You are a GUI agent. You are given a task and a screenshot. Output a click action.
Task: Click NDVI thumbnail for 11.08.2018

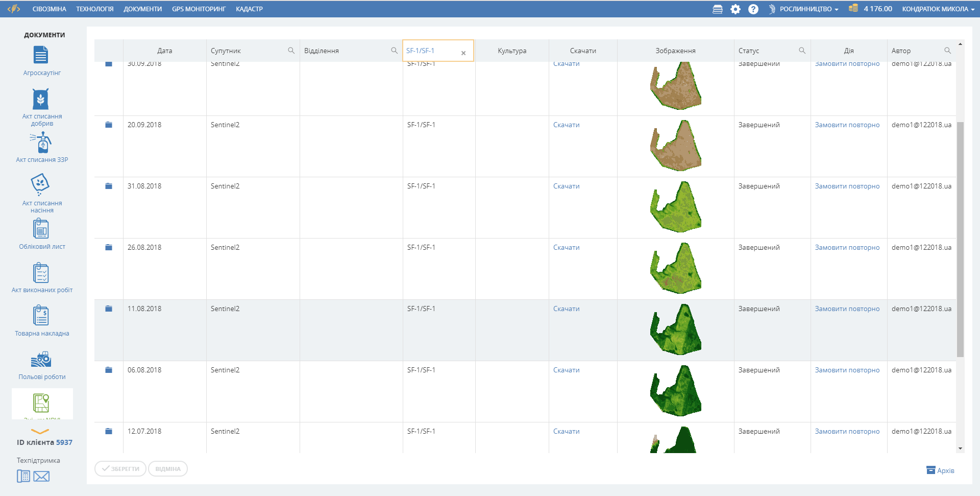point(675,330)
